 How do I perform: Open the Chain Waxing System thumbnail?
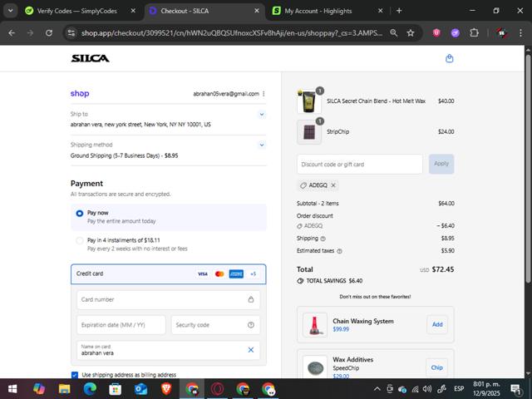(x=315, y=325)
